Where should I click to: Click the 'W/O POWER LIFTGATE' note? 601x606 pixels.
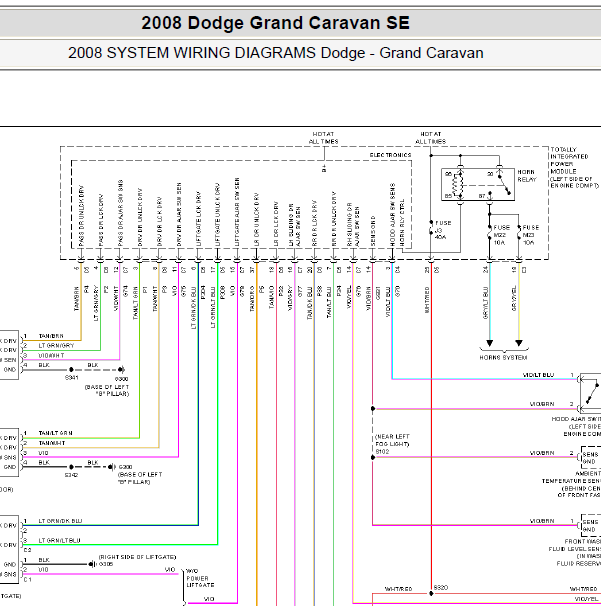[x=199, y=578]
